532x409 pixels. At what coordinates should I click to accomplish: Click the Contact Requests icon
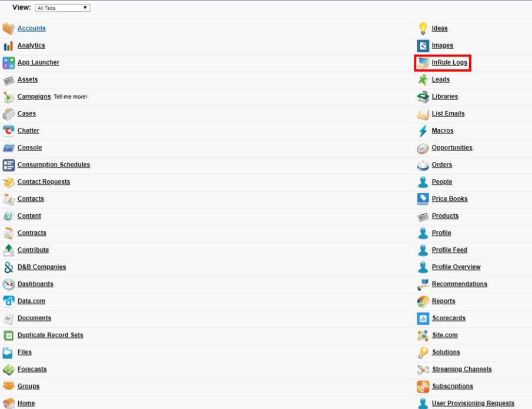[x=8, y=182]
